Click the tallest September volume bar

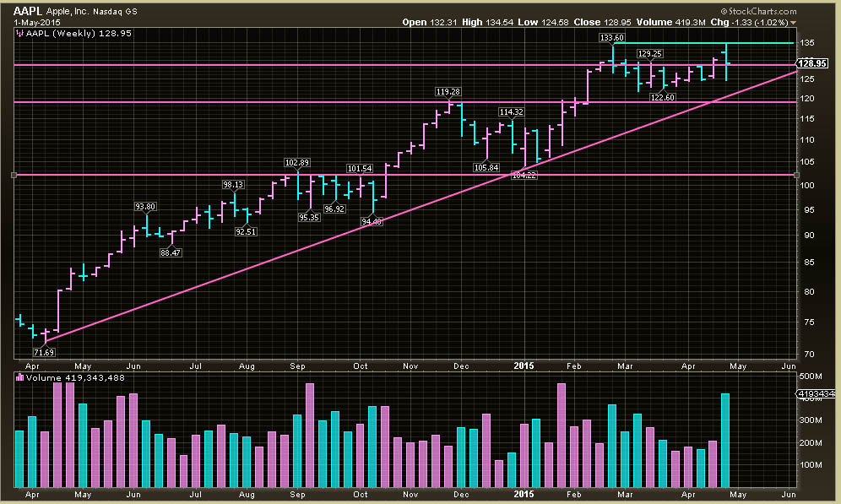[310, 435]
